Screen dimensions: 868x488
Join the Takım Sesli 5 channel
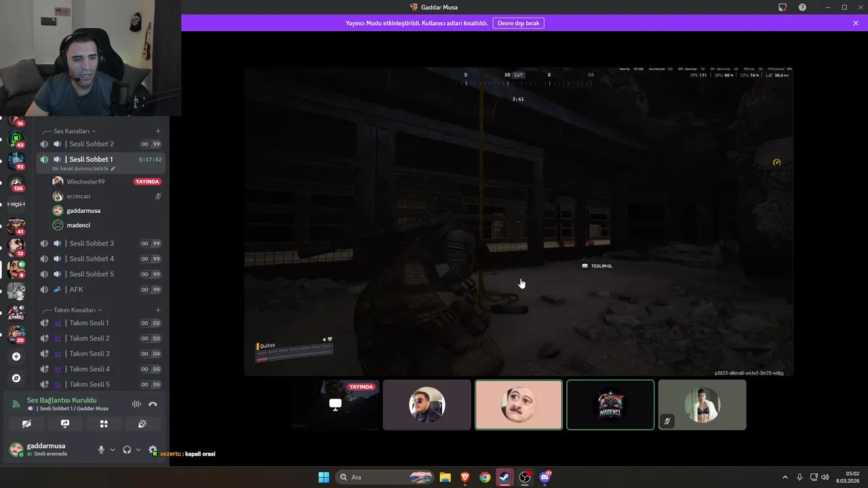[x=100, y=384]
